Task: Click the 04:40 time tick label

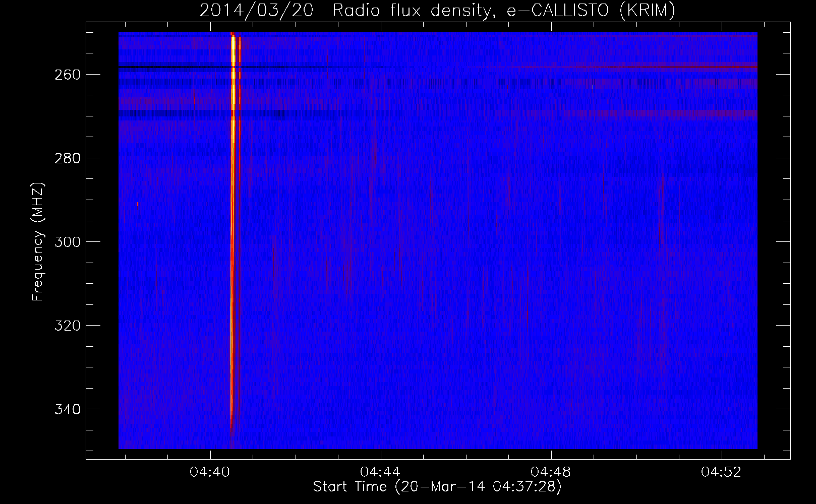Action: (210, 472)
